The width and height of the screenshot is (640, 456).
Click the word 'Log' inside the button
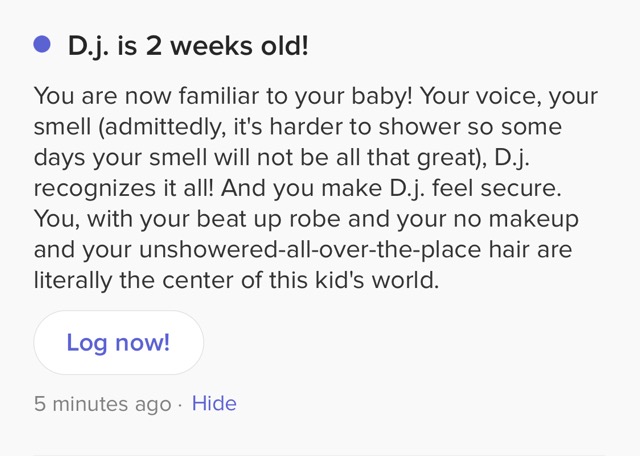(87, 343)
